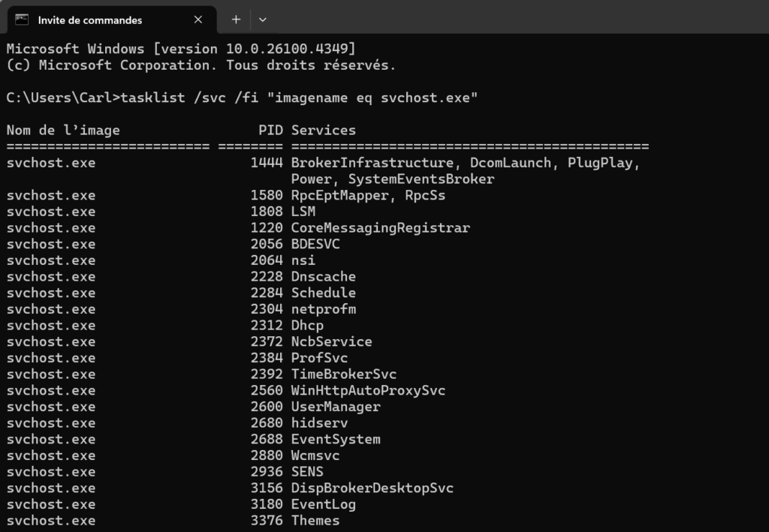Click the Nom de l'image header
This screenshot has width=769, height=532.
coord(63,131)
